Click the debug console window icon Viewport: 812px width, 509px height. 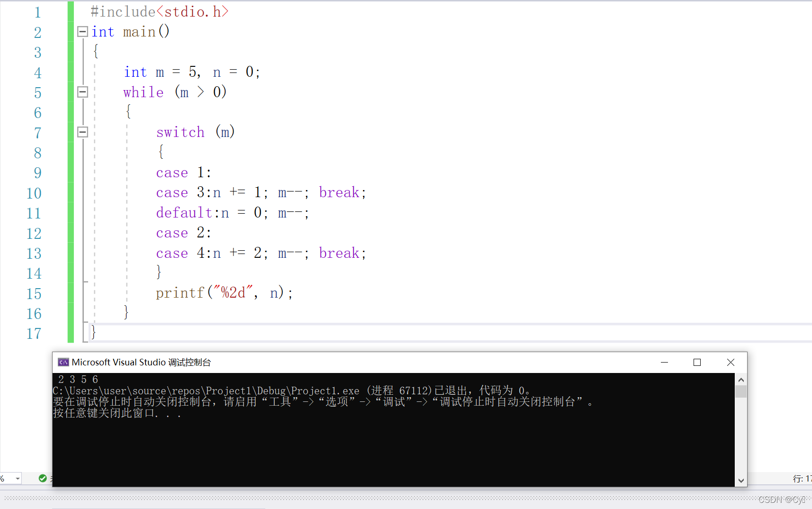click(63, 363)
